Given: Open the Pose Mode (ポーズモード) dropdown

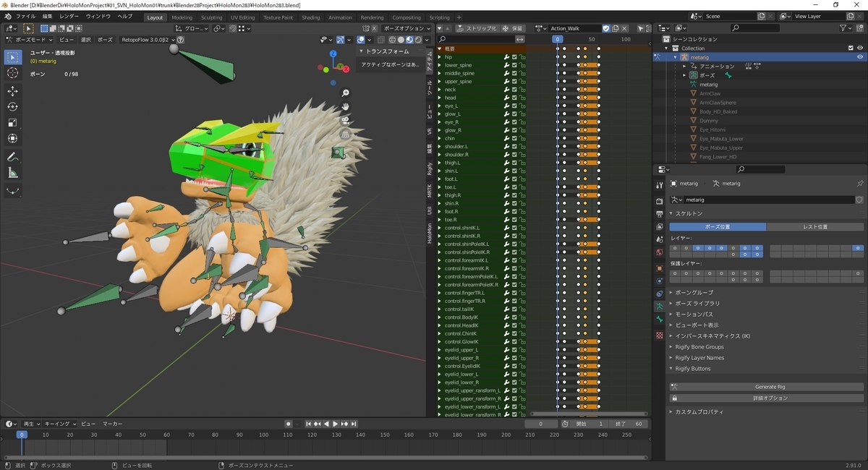Looking at the screenshot, I should 29,40.
